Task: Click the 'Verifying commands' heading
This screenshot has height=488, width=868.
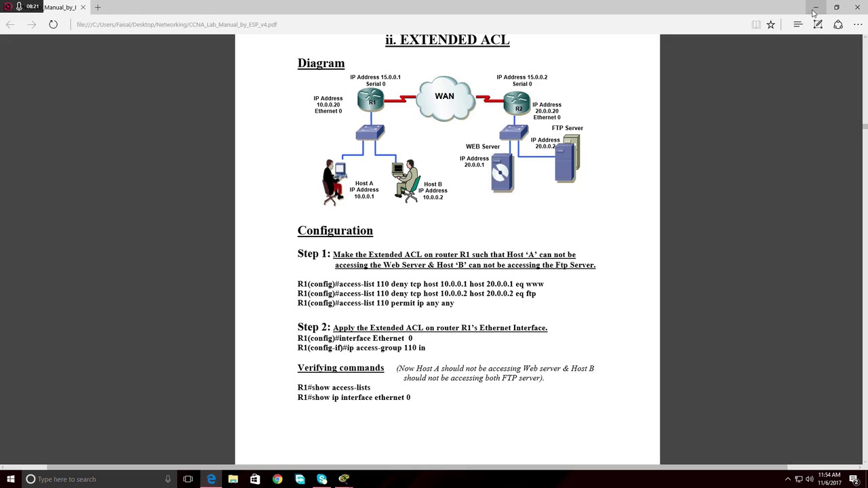Action: click(340, 368)
